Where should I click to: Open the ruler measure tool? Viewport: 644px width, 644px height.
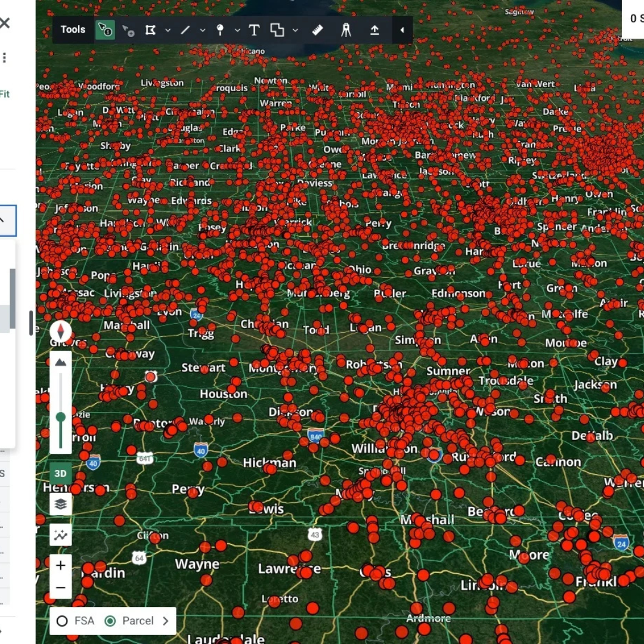pyautogui.click(x=317, y=30)
